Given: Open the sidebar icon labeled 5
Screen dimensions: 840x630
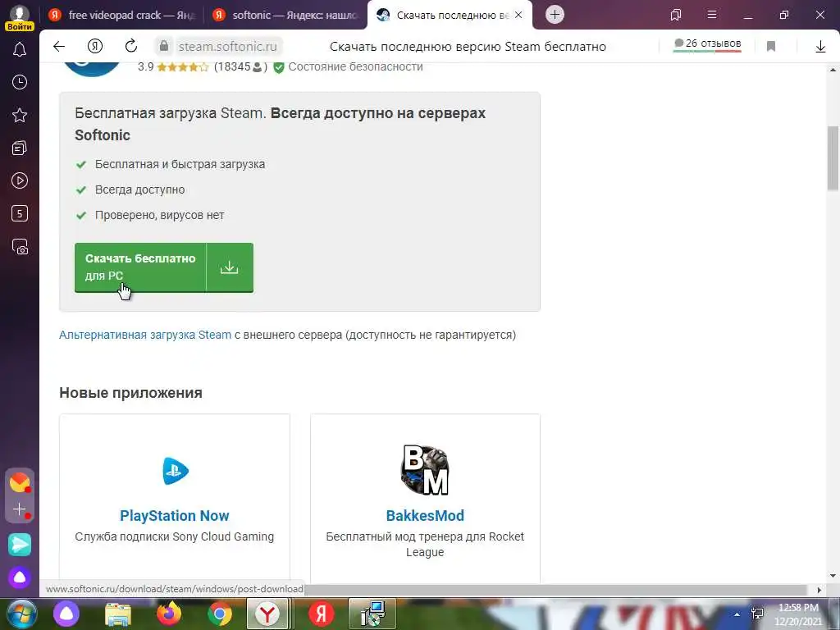Looking at the screenshot, I should (x=20, y=213).
